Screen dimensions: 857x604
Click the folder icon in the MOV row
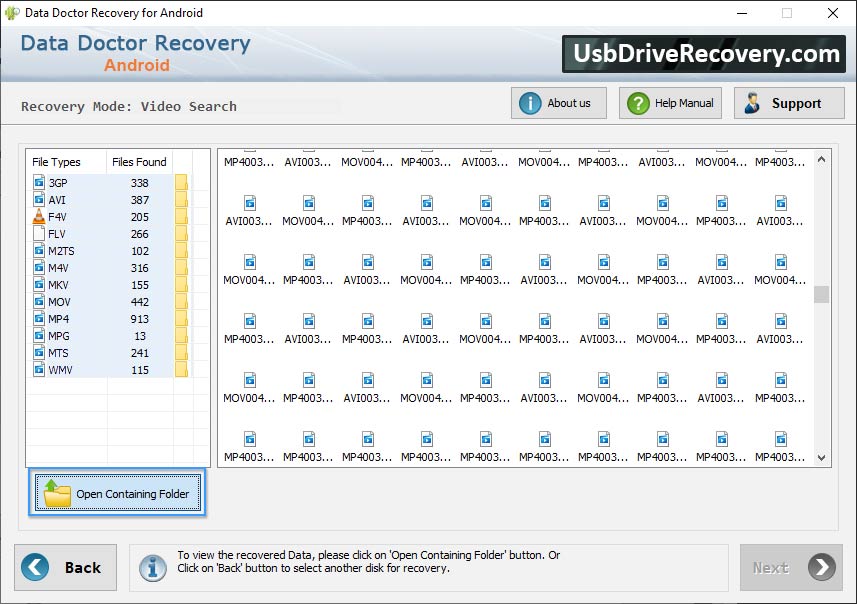181,301
